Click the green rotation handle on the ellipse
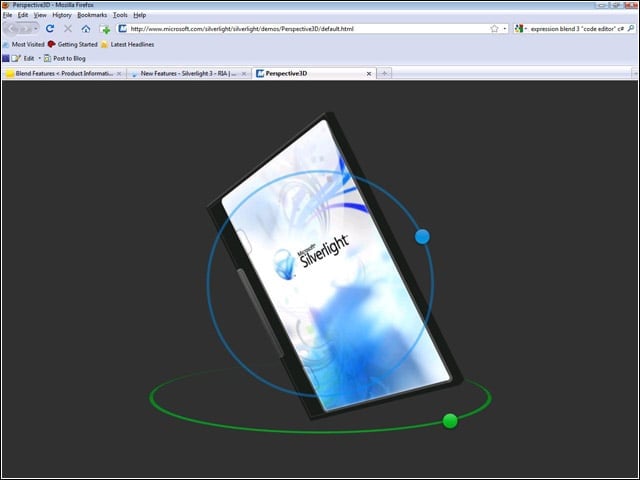 (x=450, y=421)
